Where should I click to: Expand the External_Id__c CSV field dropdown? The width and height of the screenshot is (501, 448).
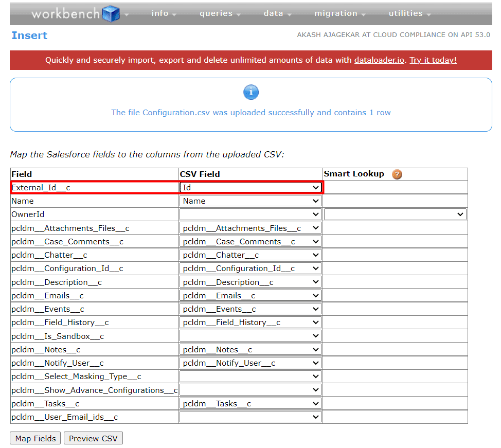pos(251,188)
